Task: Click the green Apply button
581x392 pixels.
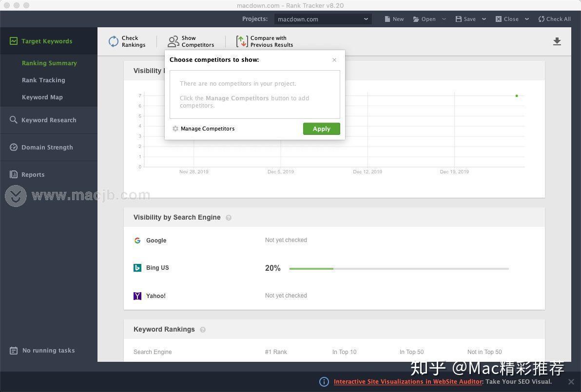Action: [321, 129]
